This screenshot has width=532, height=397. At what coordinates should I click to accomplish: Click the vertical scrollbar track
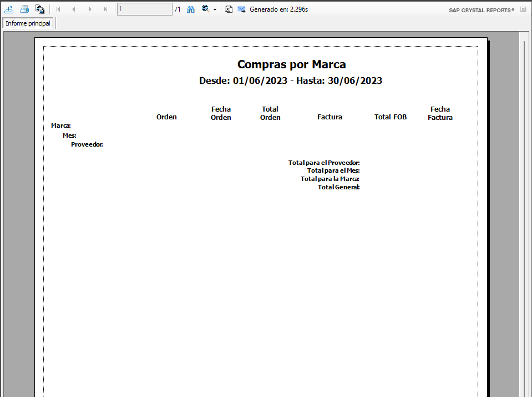(x=525, y=222)
